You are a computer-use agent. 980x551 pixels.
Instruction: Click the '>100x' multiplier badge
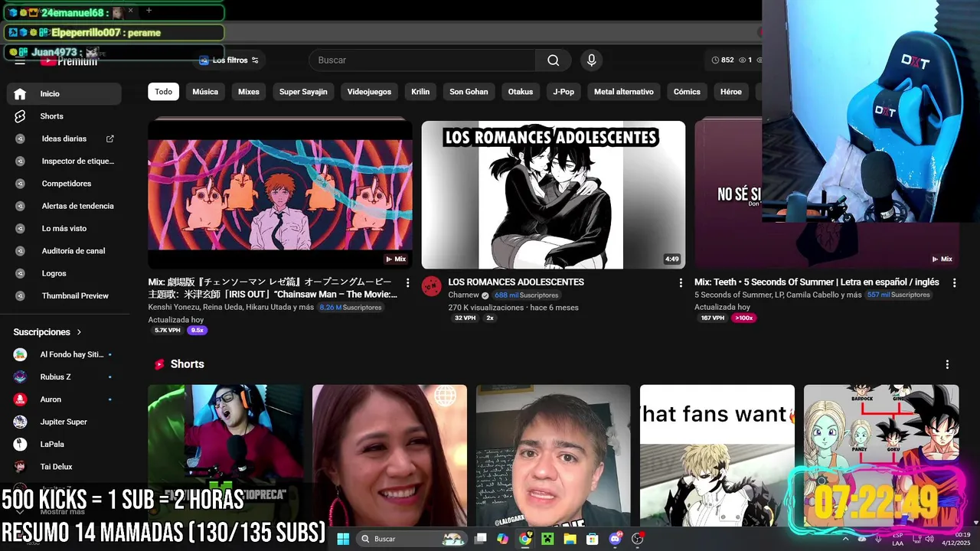[743, 318]
